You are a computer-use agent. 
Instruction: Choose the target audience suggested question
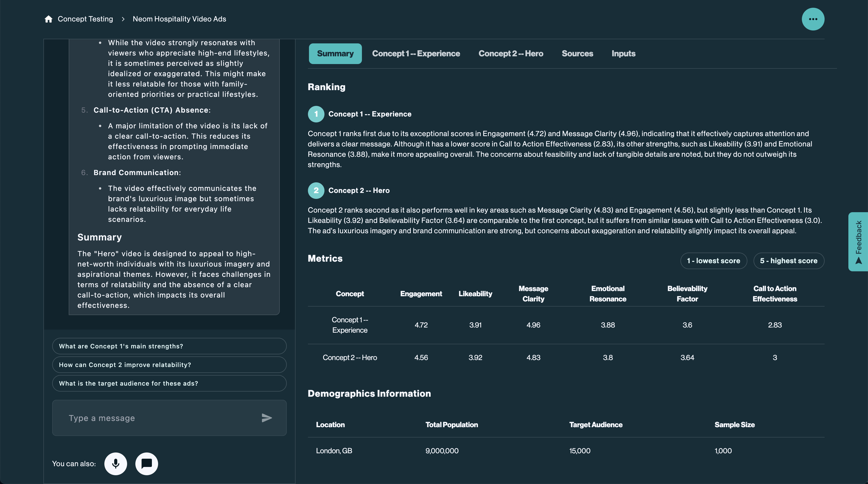[169, 383]
